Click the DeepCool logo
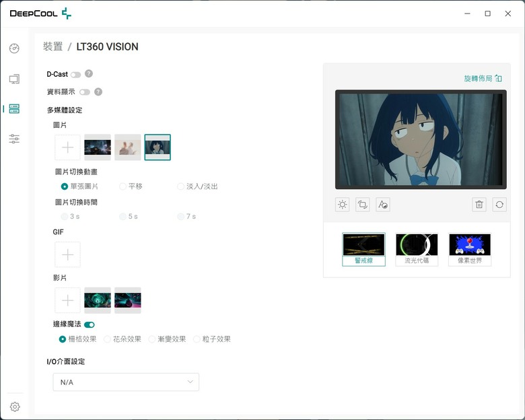 coord(40,13)
